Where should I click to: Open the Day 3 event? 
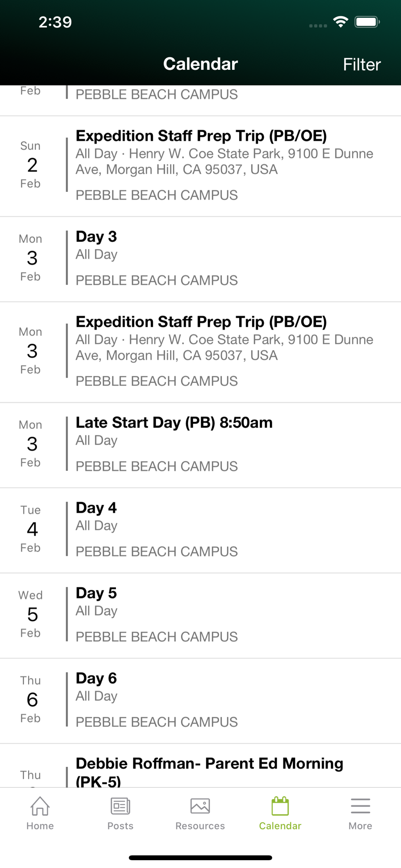(96, 237)
